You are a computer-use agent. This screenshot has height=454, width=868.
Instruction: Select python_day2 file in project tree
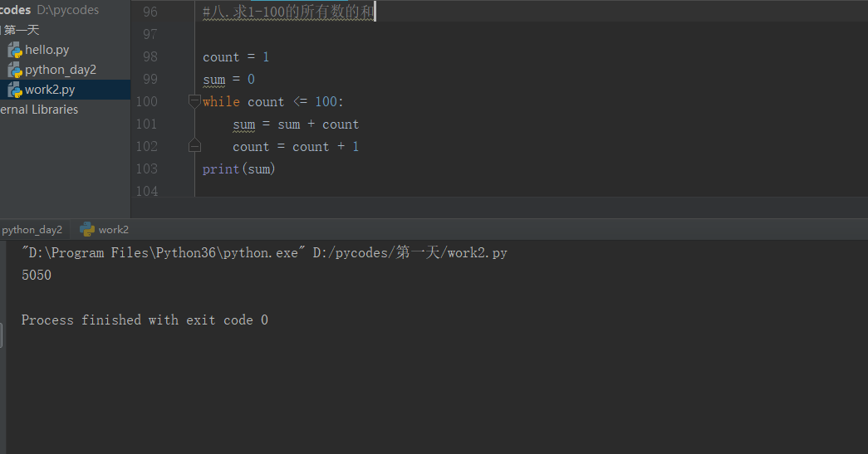(x=61, y=70)
